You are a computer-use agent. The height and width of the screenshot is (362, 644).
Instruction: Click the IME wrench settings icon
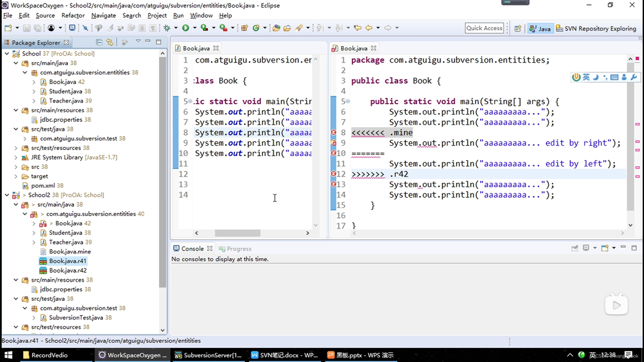pyautogui.click(x=634, y=77)
